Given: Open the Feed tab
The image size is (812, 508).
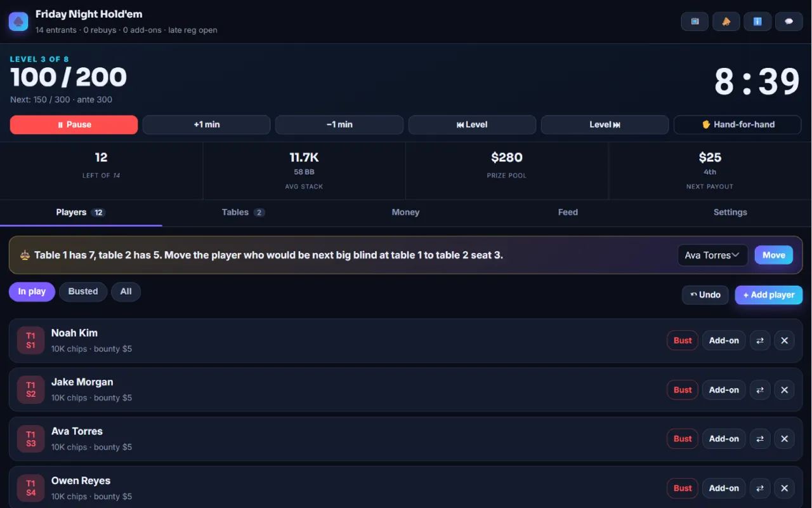Looking at the screenshot, I should [x=568, y=213].
